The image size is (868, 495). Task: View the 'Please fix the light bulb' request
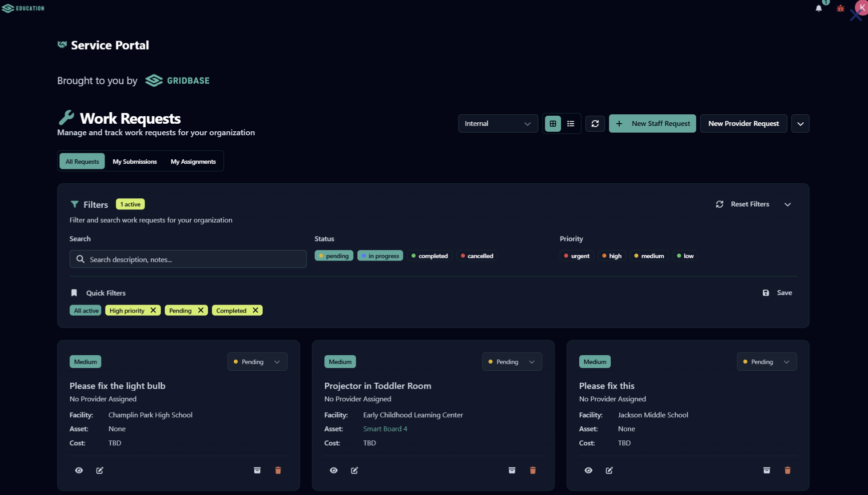click(79, 470)
